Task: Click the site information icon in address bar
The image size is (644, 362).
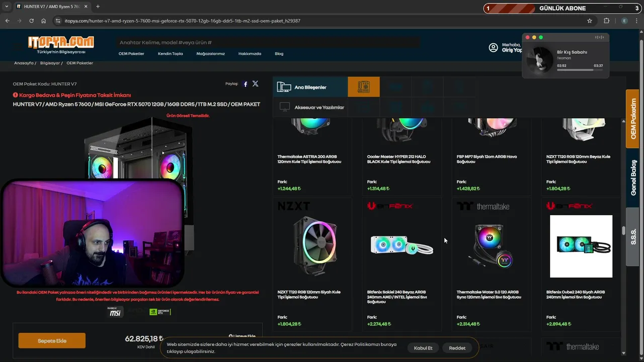Action: pos(58,21)
